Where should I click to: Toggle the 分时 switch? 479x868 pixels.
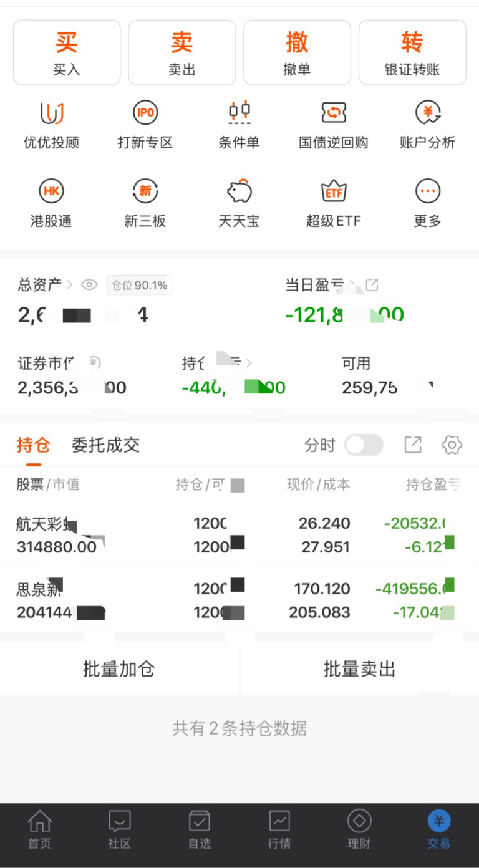pos(364,445)
